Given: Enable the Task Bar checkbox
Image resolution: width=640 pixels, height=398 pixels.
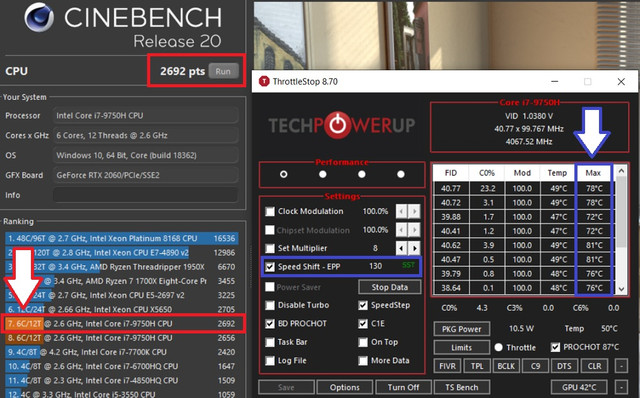Looking at the screenshot, I should 270,342.
